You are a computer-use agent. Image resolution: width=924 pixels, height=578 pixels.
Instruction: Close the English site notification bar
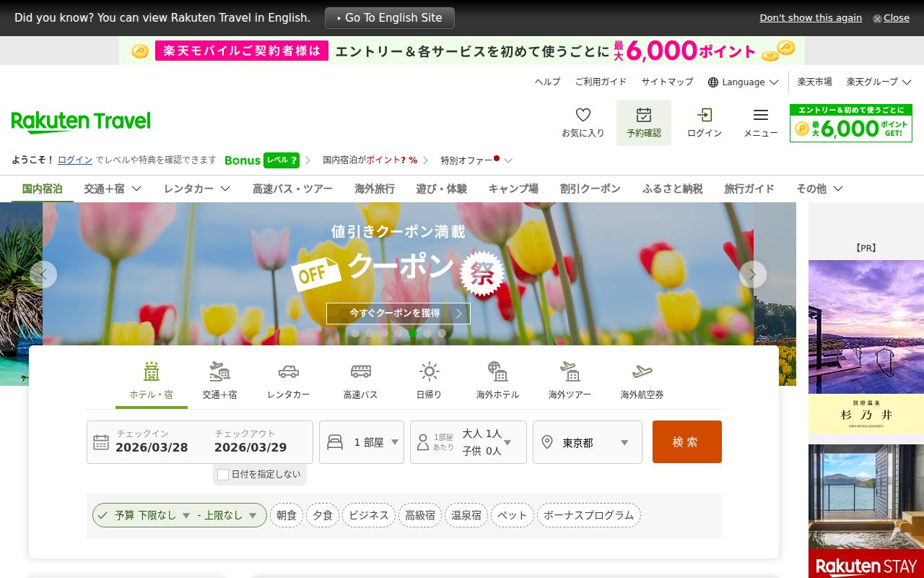pyautogui.click(x=892, y=18)
